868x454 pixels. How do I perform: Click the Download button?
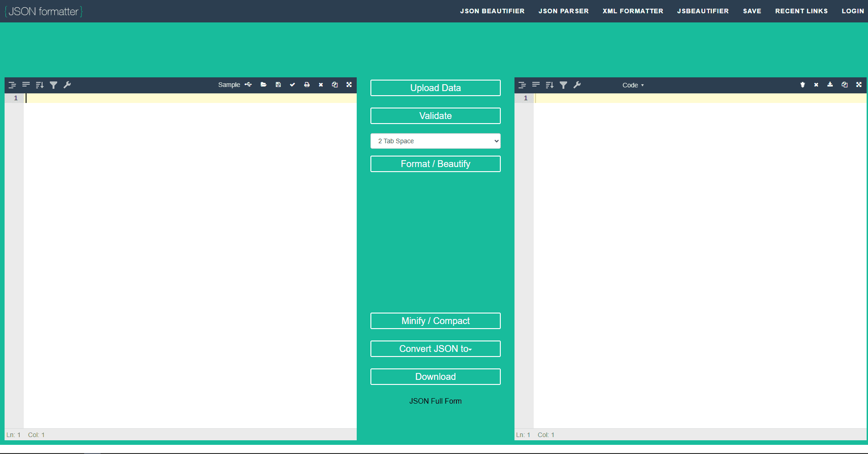435,377
